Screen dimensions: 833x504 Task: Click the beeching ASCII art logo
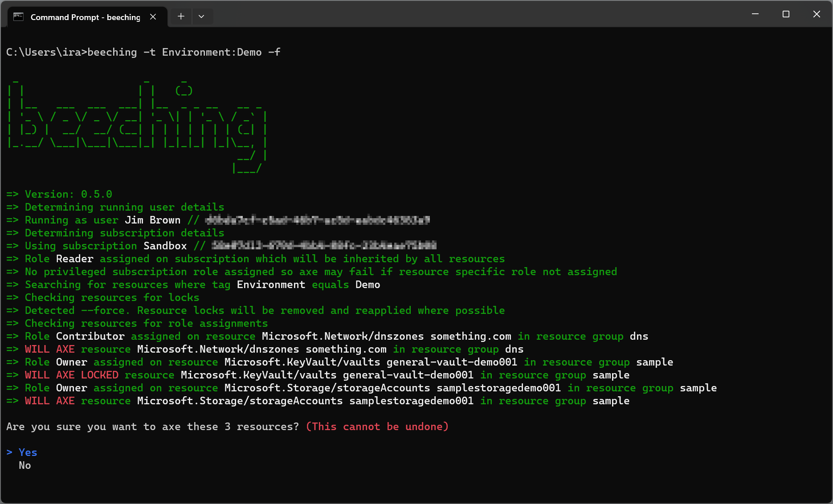pos(134,125)
